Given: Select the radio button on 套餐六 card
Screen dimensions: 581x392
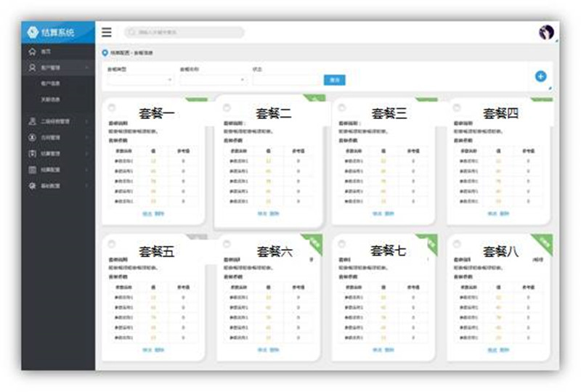Looking at the screenshot, I should (x=226, y=244).
